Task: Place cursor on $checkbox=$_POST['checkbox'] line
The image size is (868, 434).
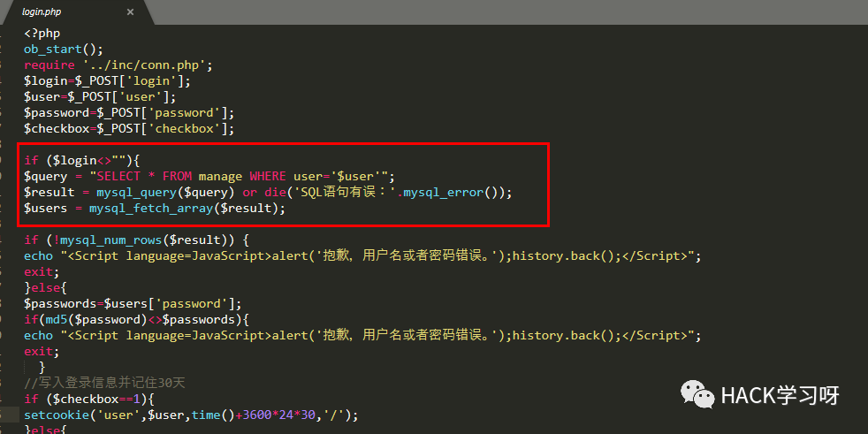Action: tap(129, 129)
